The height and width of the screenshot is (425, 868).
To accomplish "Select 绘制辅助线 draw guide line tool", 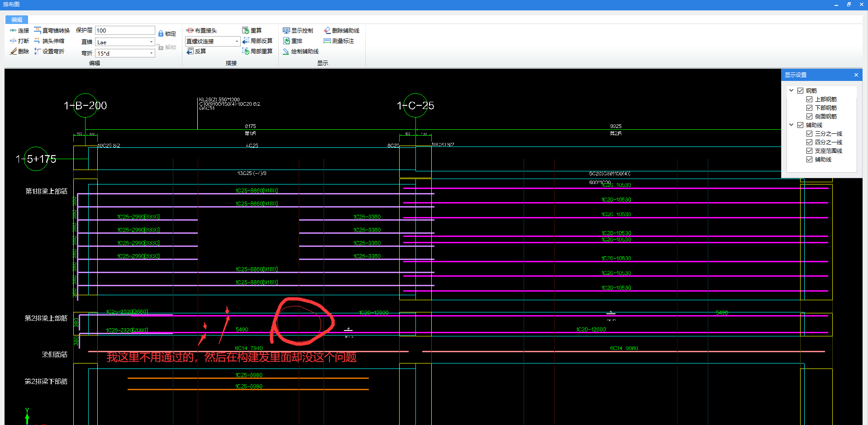I will click(x=300, y=51).
